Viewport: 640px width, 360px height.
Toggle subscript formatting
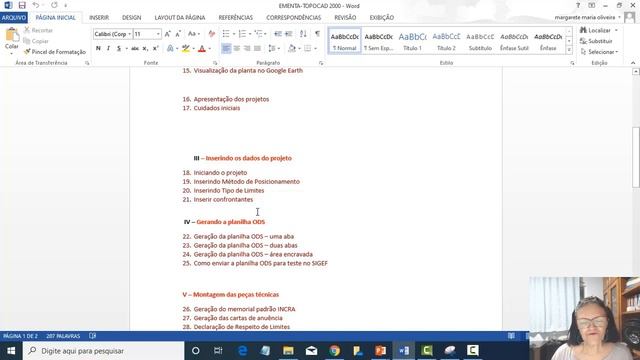point(145,49)
